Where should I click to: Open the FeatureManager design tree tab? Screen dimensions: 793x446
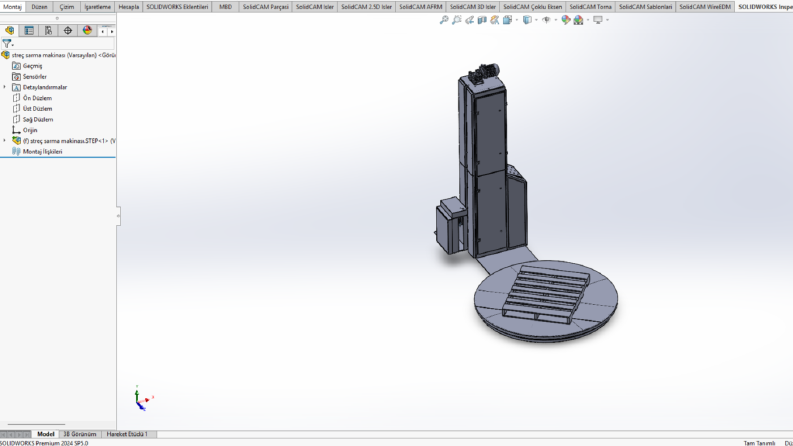coord(9,31)
